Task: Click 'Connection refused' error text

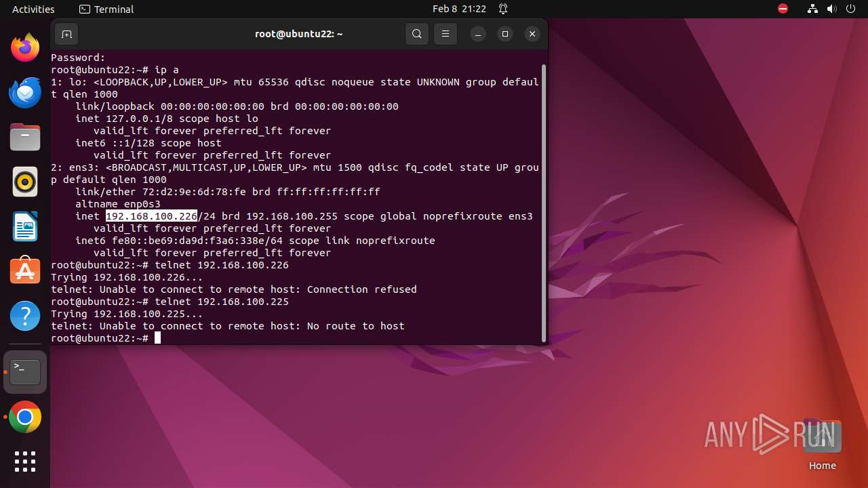Action: tap(362, 289)
